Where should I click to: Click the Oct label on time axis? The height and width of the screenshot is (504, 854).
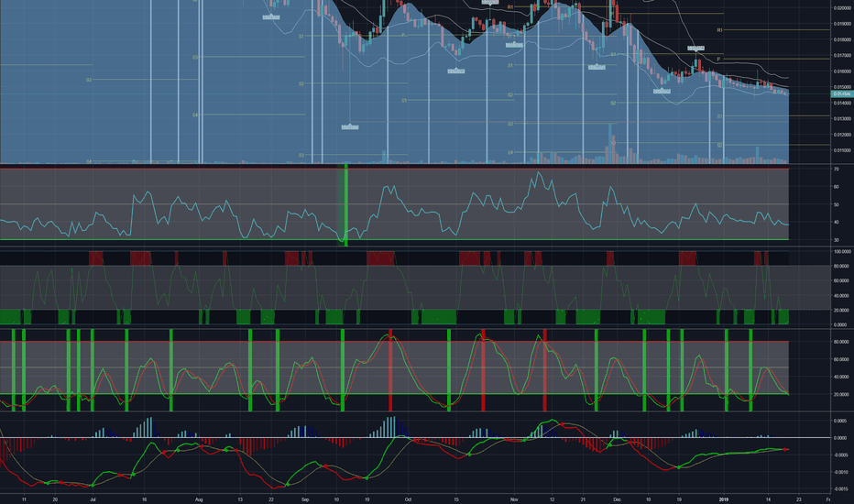pyautogui.click(x=408, y=499)
